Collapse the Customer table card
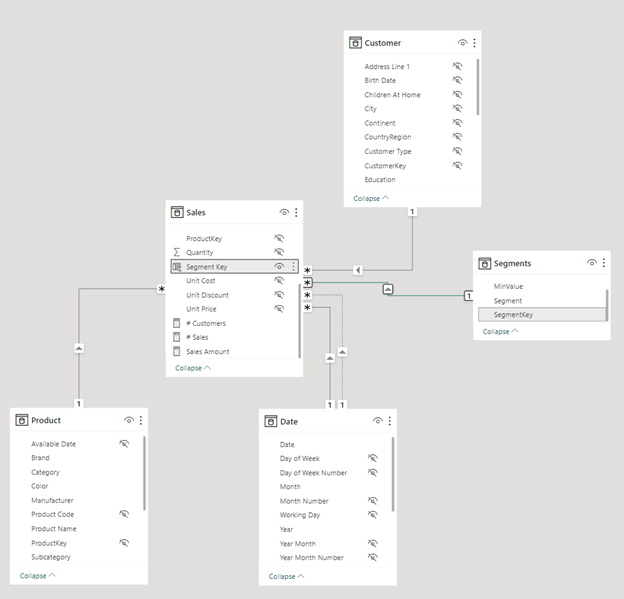This screenshot has width=624, height=599. pyautogui.click(x=371, y=198)
